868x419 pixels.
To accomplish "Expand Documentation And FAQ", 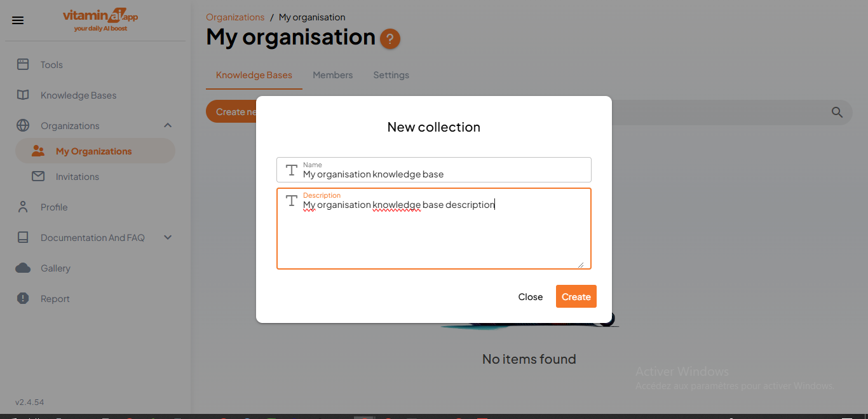I will click(x=168, y=237).
